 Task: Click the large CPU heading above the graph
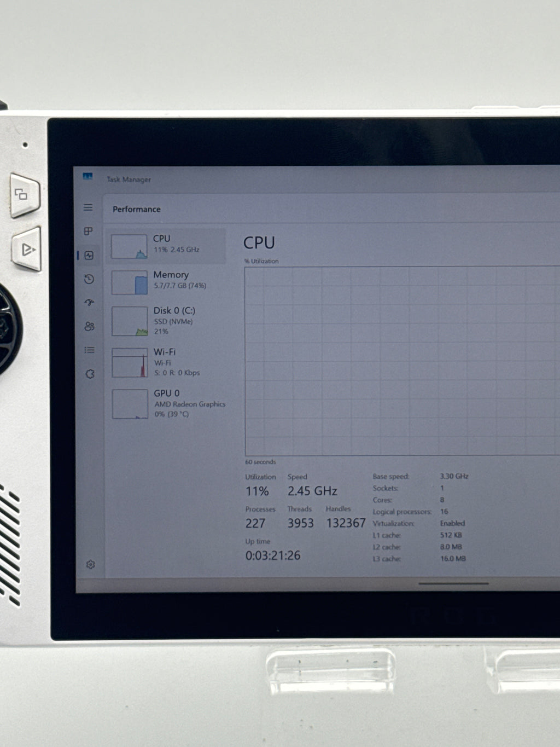pyautogui.click(x=259, y=242)
